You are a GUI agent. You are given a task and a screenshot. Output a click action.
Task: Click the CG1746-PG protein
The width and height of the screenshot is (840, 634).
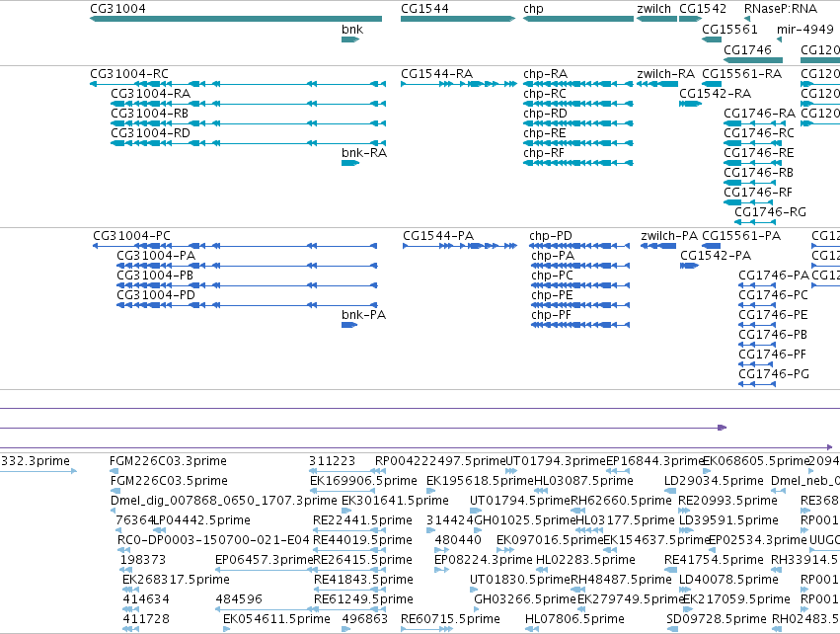click(757, 384)
